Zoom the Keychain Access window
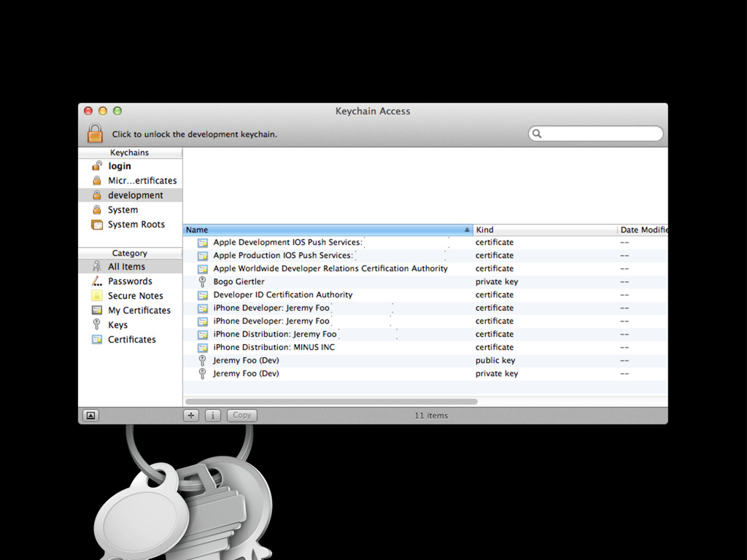 point(117,111)
